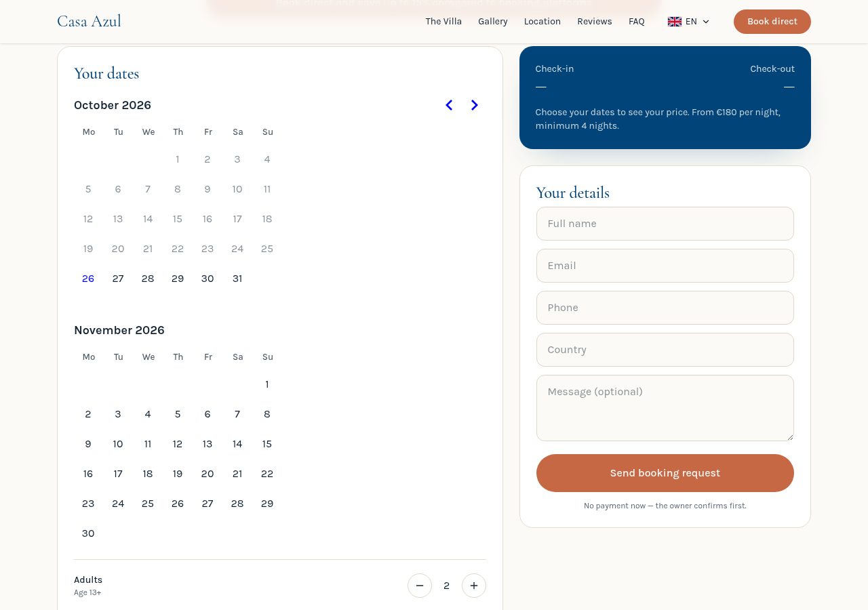Select November 6 as a date
The image size is (868, 610).
coord(208,414)
